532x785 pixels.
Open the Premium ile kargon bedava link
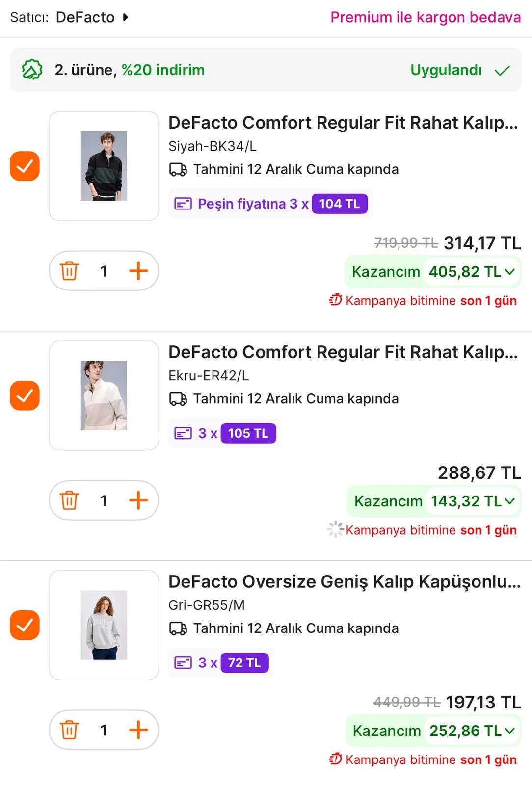[x=425, y=17]
